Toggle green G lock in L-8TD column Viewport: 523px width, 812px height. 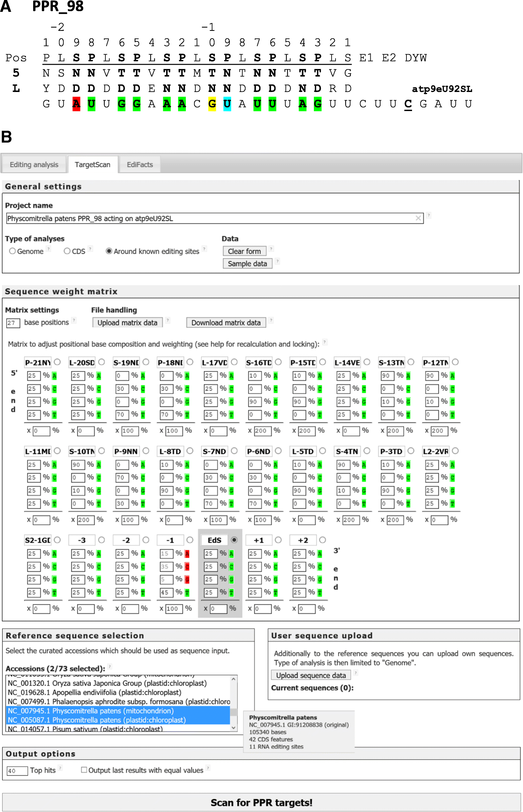click(x=187, y=491)
